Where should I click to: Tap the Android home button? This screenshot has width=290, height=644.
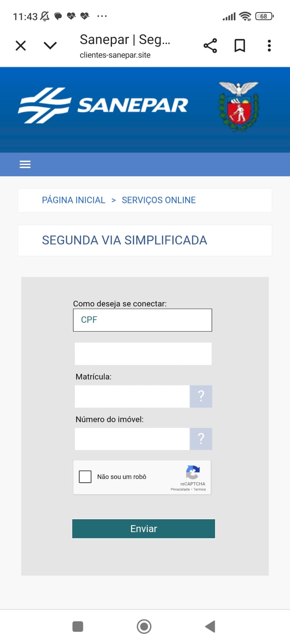[x=144, y=626]
